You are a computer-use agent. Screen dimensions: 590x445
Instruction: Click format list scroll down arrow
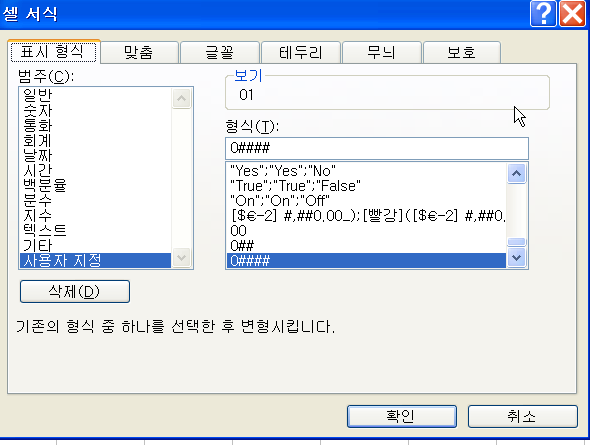(x=516, y=258)
